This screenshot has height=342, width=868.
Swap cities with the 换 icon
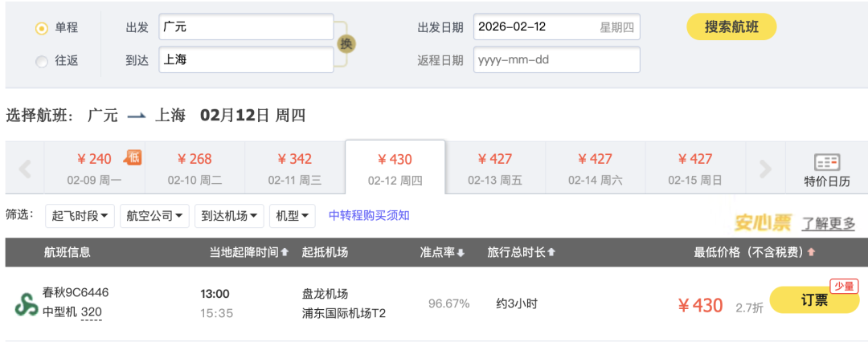coord(346,43)
